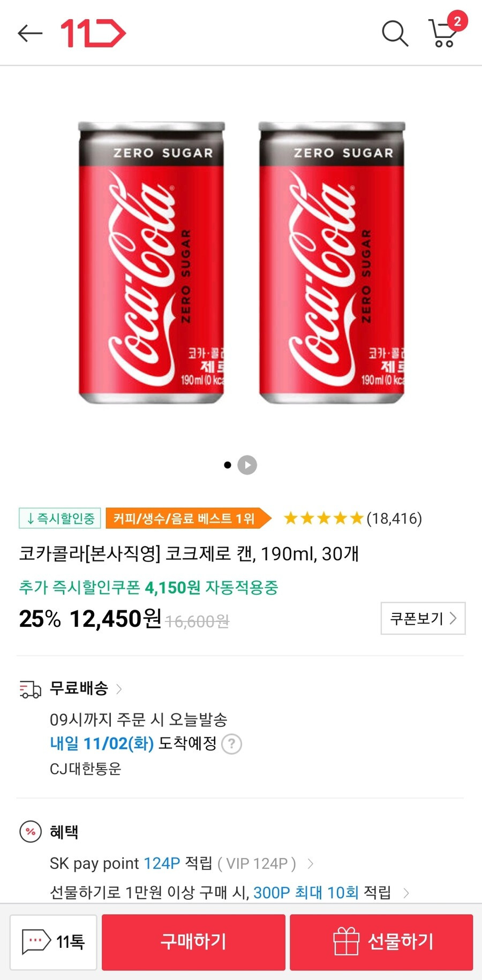Play product video slide indicator
The image size is (482, 980).
click(x=247, y=465)
